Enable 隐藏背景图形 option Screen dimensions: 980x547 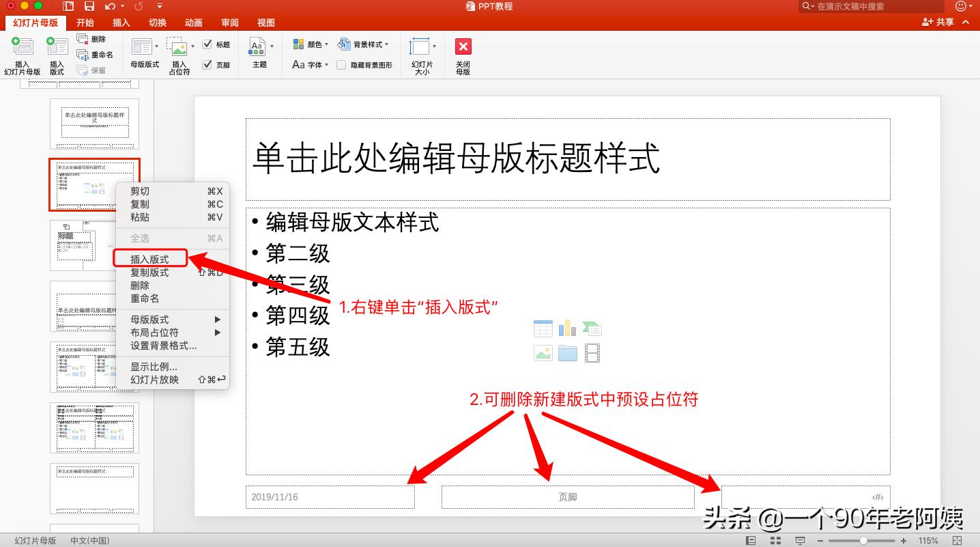coord(341,64)
